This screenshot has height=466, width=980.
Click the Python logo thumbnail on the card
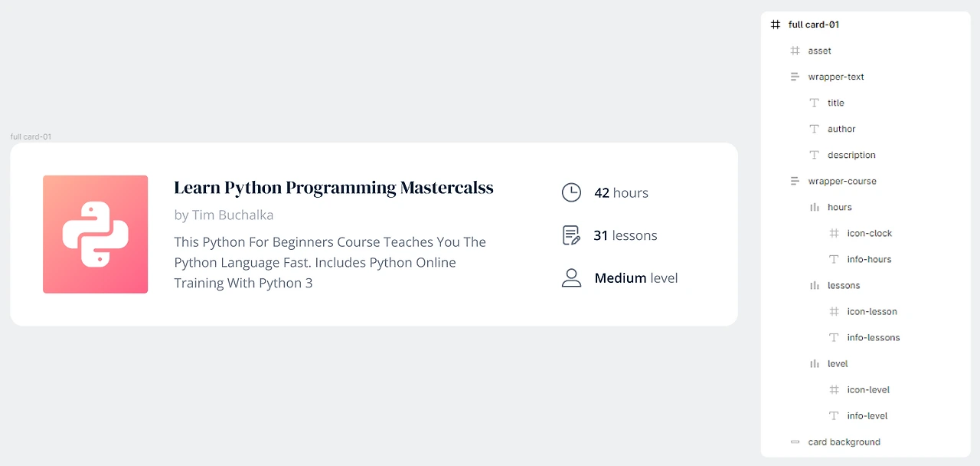tap(95, 235)
